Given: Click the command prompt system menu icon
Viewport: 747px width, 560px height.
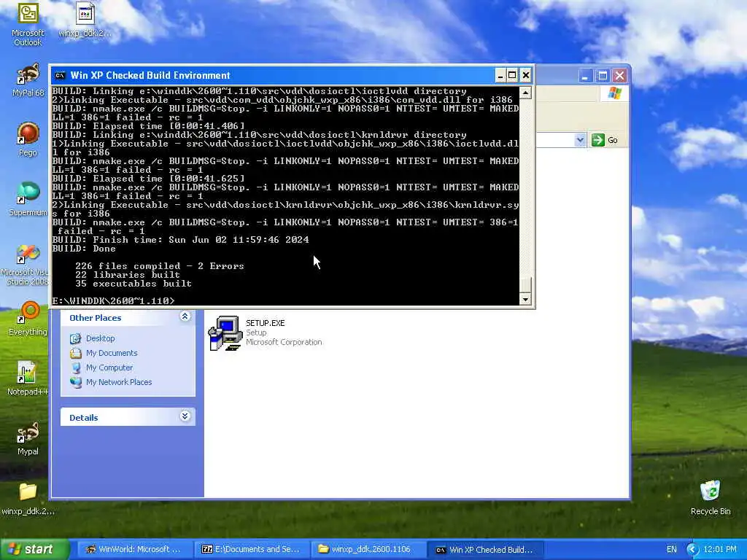Looking at the screenshot, I should (60, 75).
